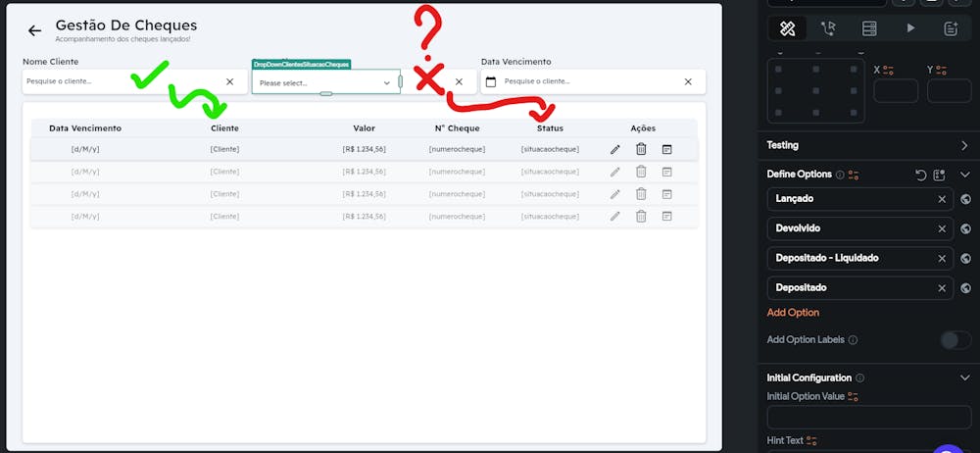Show info tooltip for Initial Configuration
Image resolution: width=980 pixels, height=453 pixels.
click(860, 377)
